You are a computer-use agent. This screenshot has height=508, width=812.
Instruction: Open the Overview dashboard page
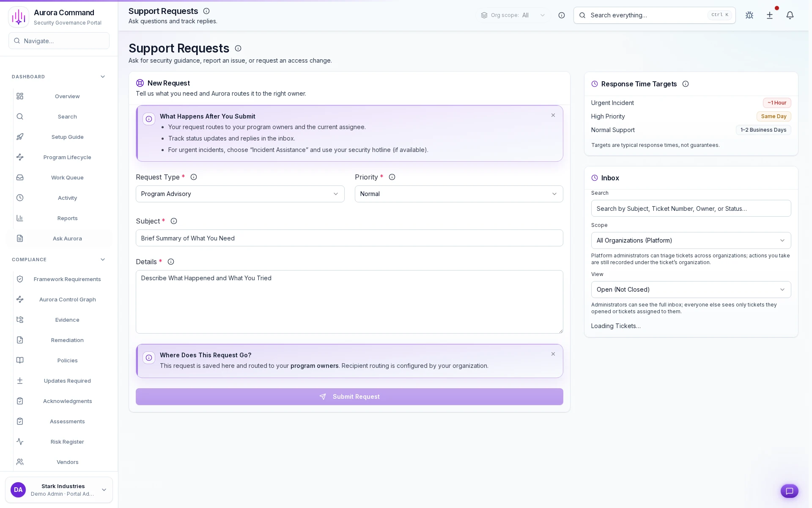[x=67, y=96]
